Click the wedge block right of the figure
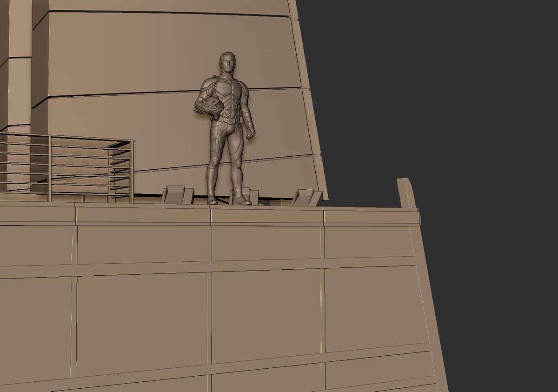Image resolution: width=558 pixels, height=392 pixels. pyautogui.click(x=306, y=198)
